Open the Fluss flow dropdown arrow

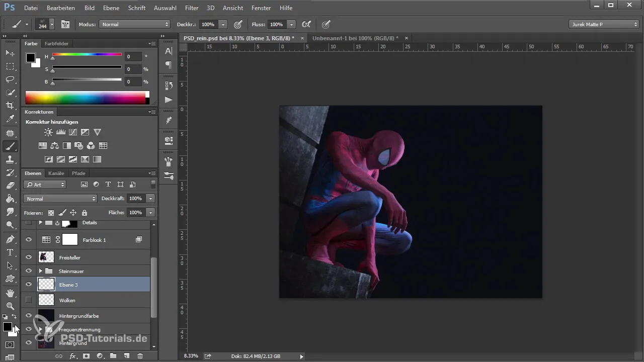click(292, 24)
